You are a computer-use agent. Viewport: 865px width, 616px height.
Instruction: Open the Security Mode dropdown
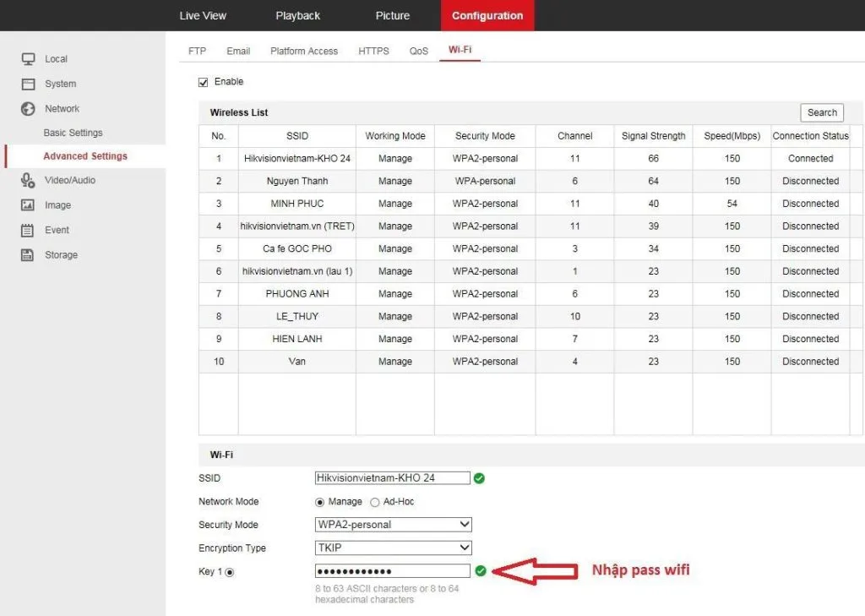[x=393, y=525]
